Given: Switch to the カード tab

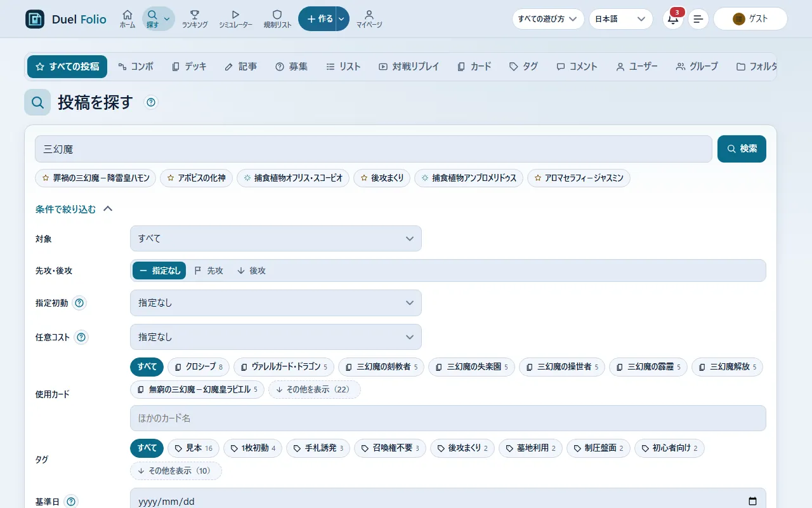Looking at the screenshot, I should pos(474,67).
